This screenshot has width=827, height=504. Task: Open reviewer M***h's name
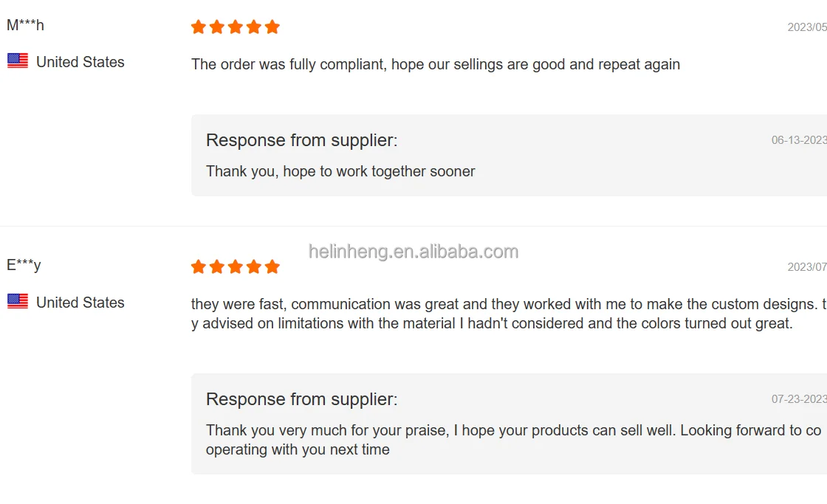click(x=25, y=25)
